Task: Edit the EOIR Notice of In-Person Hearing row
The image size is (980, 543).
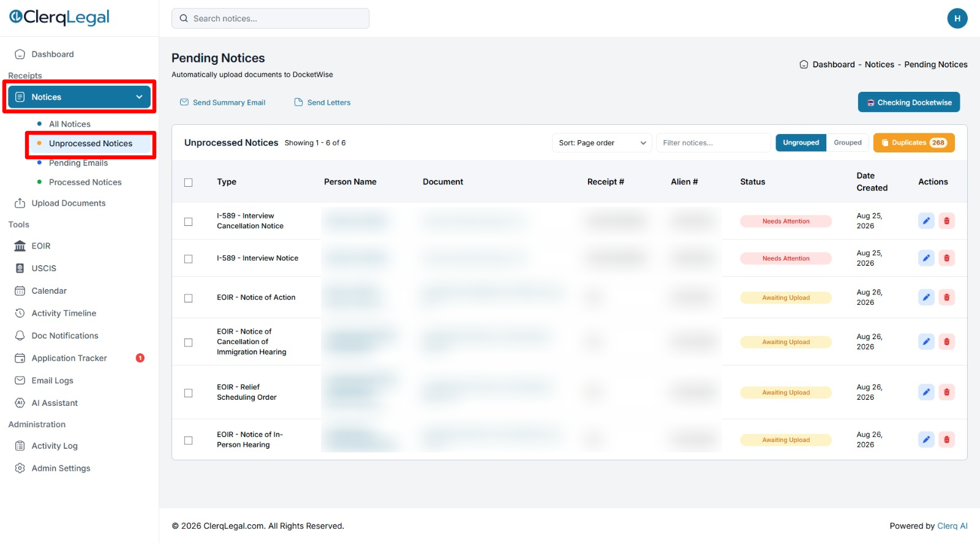Action: click(926, 440)
